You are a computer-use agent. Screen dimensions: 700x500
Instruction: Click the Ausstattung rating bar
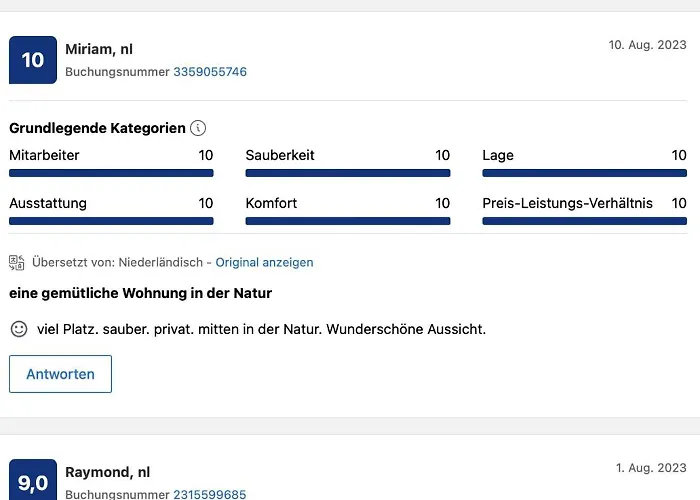[x=111, y=221]
